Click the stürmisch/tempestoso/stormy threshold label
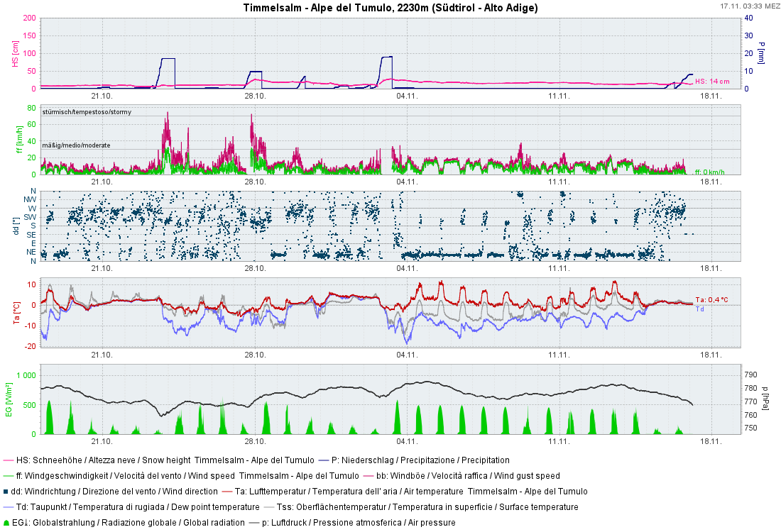This screenshot has width=781, height=532. (x=87, y=112)
